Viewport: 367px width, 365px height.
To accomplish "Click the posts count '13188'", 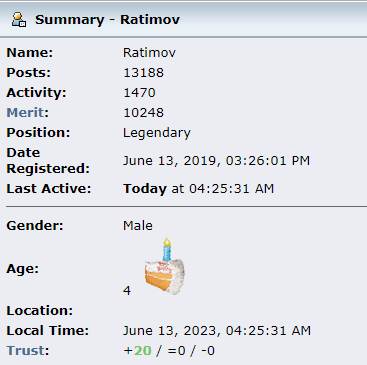I will pyautogui.click(x=144, y=73).
